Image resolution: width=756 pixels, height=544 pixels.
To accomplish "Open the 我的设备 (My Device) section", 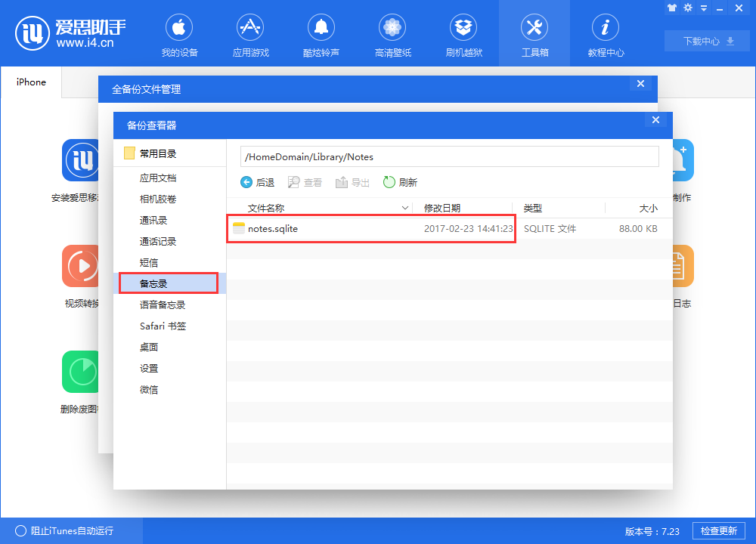I will tap(179, 34).
